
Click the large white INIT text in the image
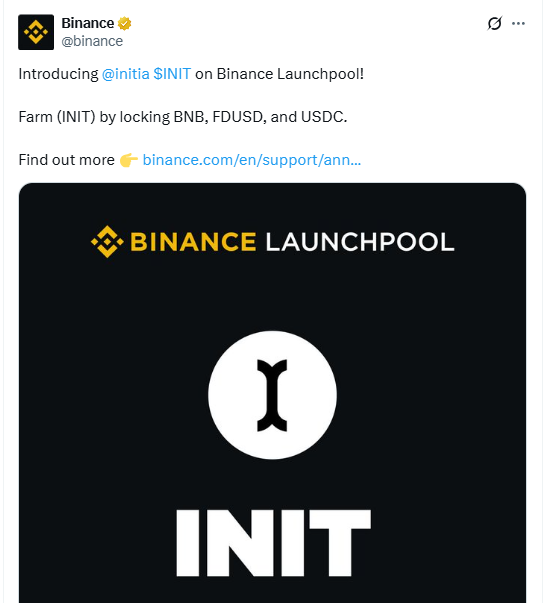[x=273, y=543]
